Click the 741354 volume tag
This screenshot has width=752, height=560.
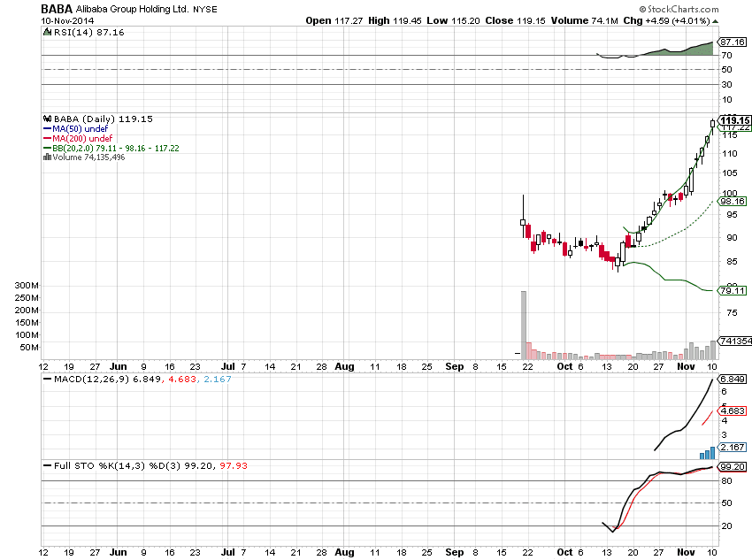[735, 341]
